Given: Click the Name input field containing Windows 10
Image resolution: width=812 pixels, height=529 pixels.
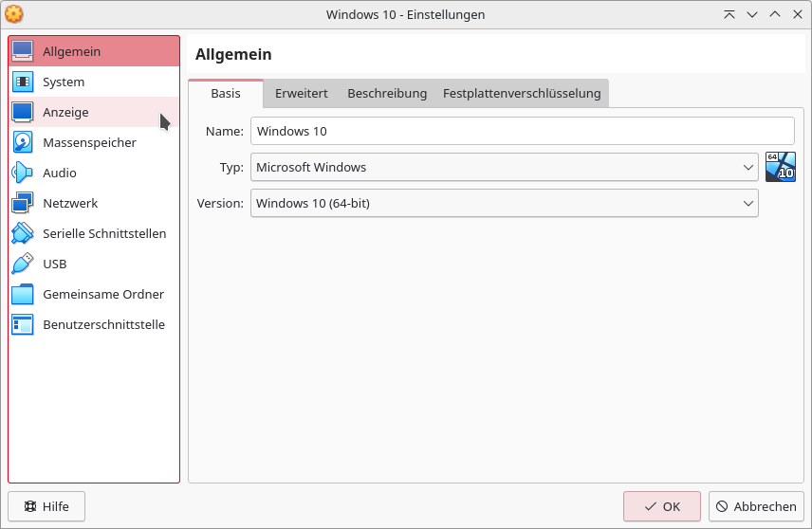Looking at the screenshot, I should 523,131.
